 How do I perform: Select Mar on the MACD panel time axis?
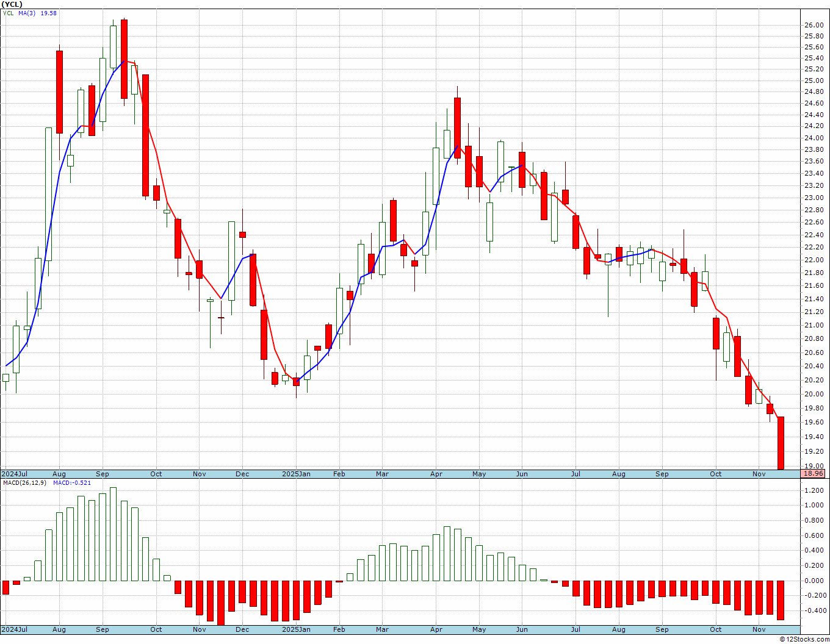tap(383, 629)
